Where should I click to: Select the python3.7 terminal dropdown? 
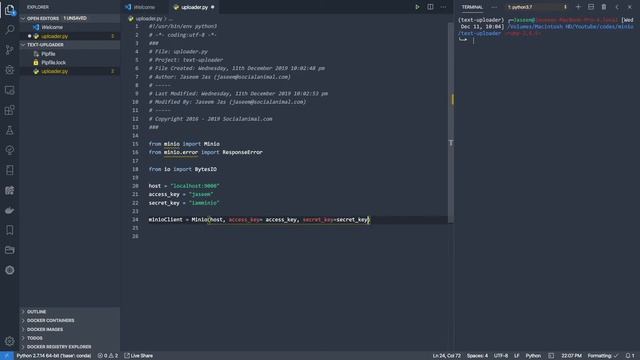click(536, 7)
